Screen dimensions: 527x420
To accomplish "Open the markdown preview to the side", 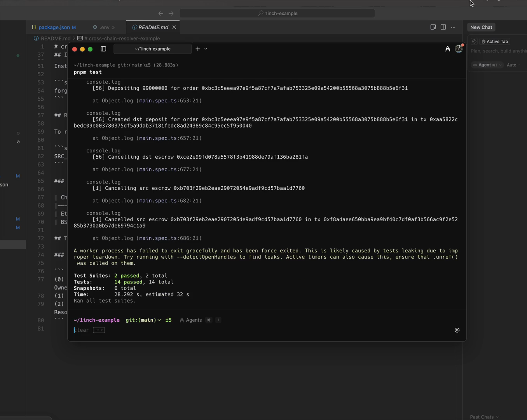I will pyautogui.click(x=433, y=27).
